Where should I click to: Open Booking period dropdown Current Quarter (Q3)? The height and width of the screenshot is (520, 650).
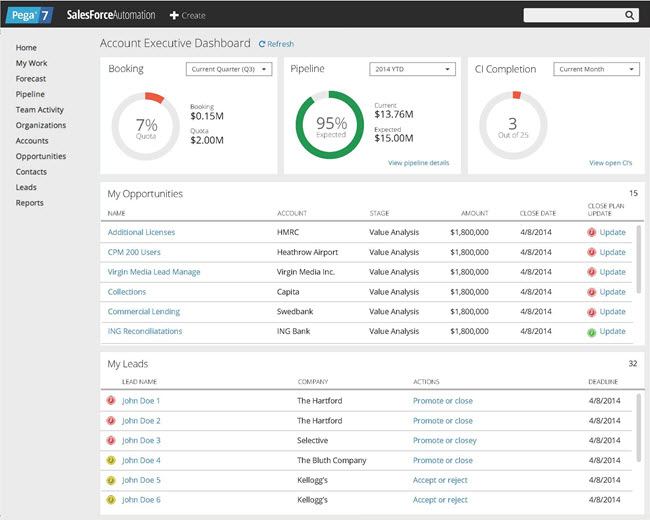click(229, 69)
